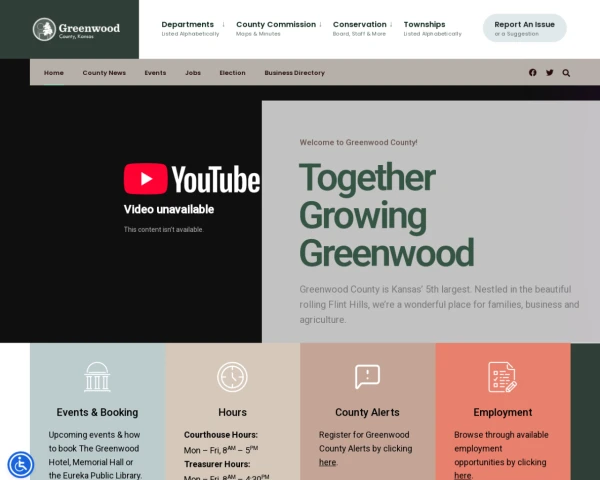
Task: Select the County News tab
Action: click(104, 73)
